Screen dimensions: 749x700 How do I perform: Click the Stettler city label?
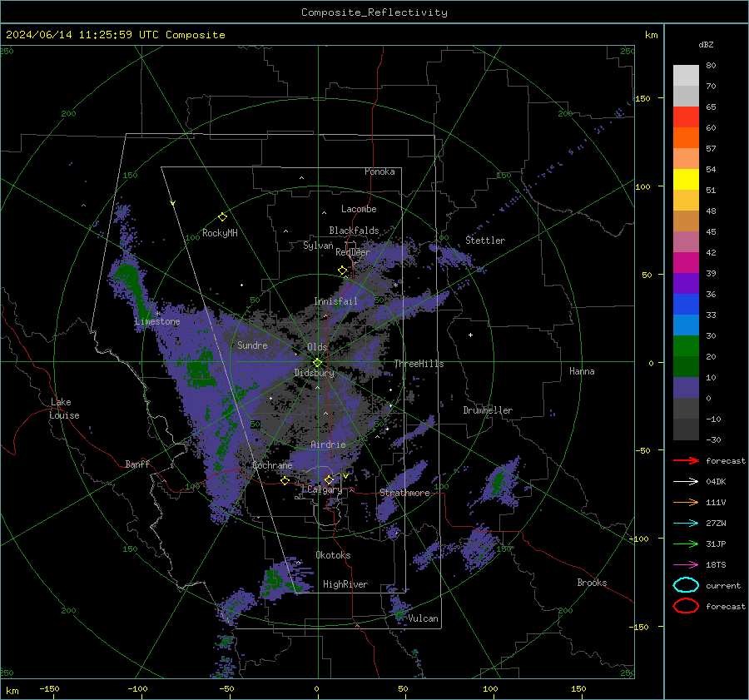(x=485, y=241)
